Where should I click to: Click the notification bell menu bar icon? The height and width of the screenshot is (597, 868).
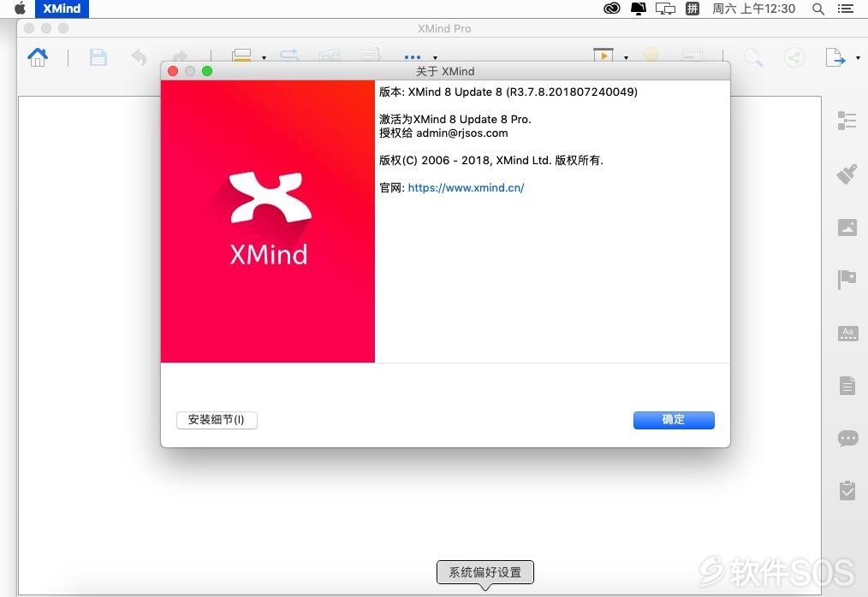pyautogui.click(x=639, y=9)
